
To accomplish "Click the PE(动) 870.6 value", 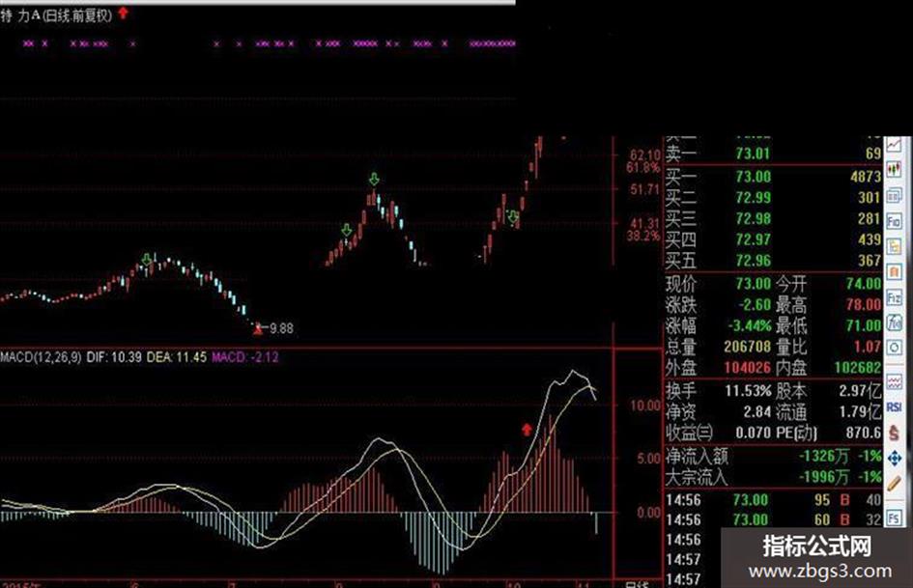I will (x=864, y=434).
